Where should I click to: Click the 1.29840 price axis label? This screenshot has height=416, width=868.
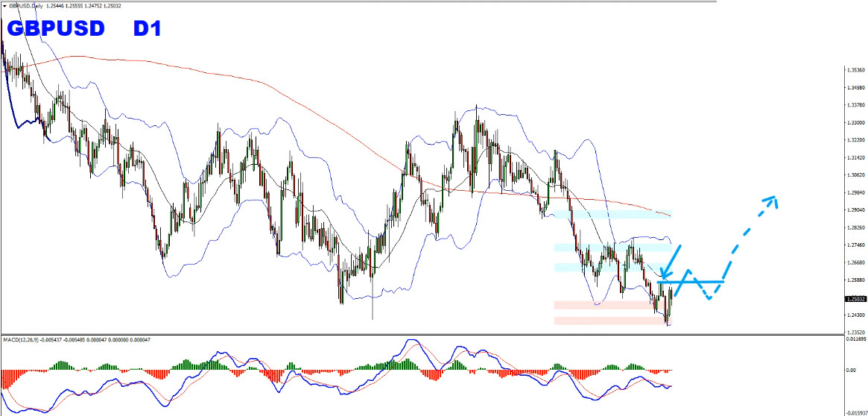click(855, 192)
